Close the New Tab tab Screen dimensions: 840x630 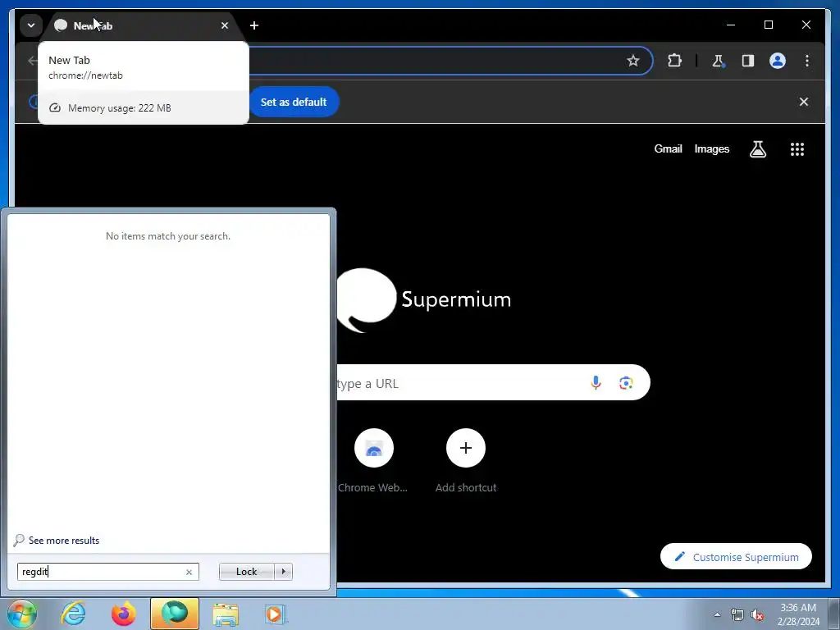[x=225, y=25]
